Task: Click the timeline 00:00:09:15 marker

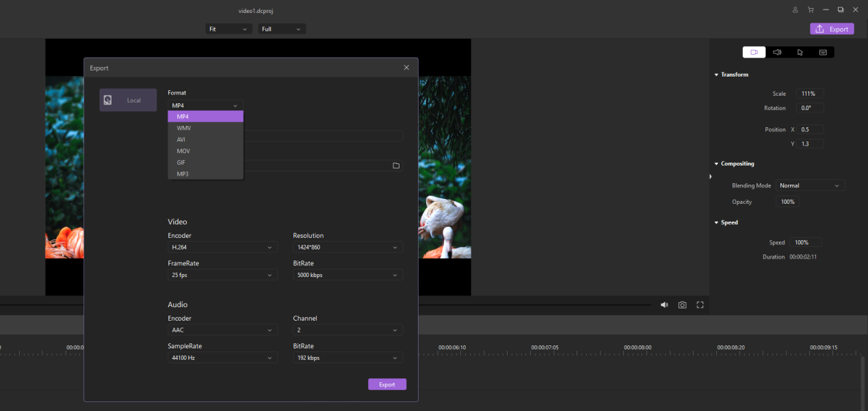Action: click(824, 347)
